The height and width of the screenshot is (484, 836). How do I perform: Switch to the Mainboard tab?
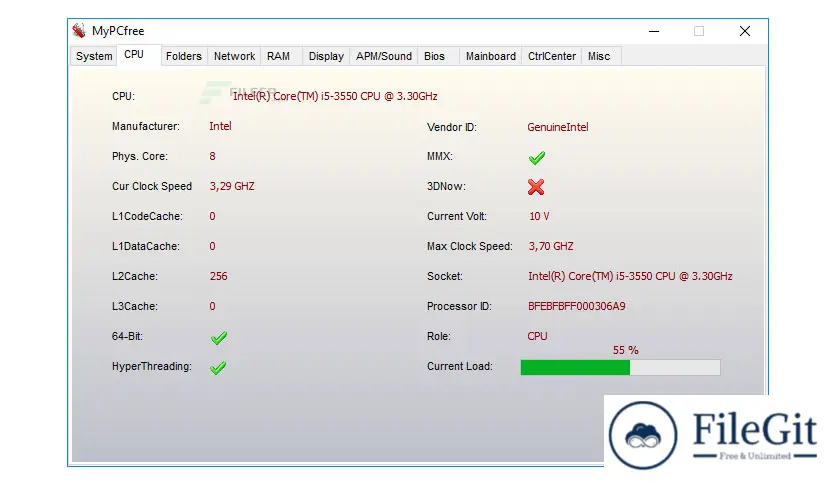point(491,57)
